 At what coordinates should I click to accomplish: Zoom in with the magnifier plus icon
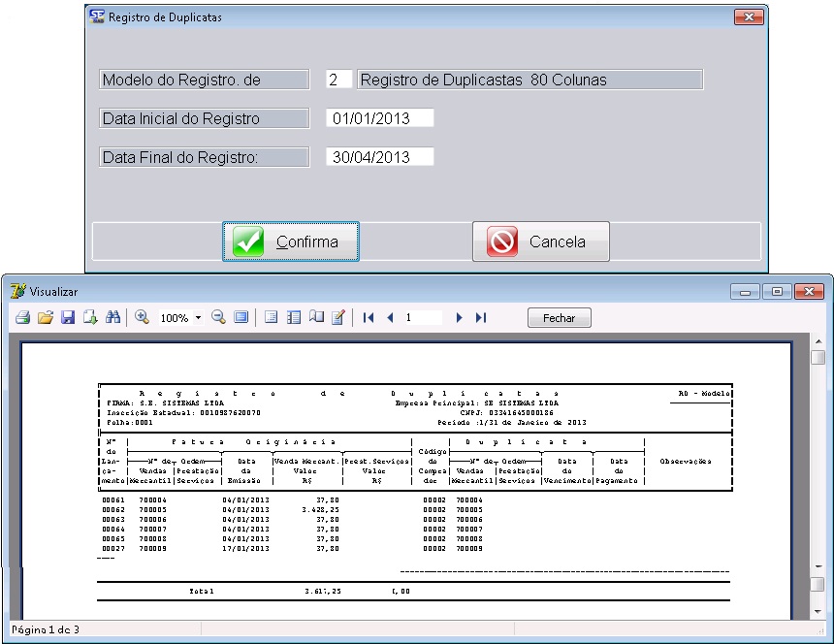tap(142, 317)
